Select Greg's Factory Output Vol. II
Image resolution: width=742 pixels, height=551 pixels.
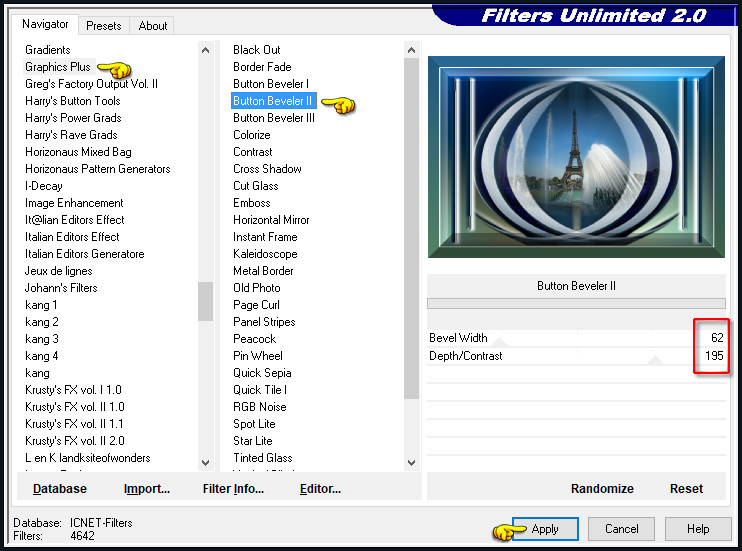[91, 84]
